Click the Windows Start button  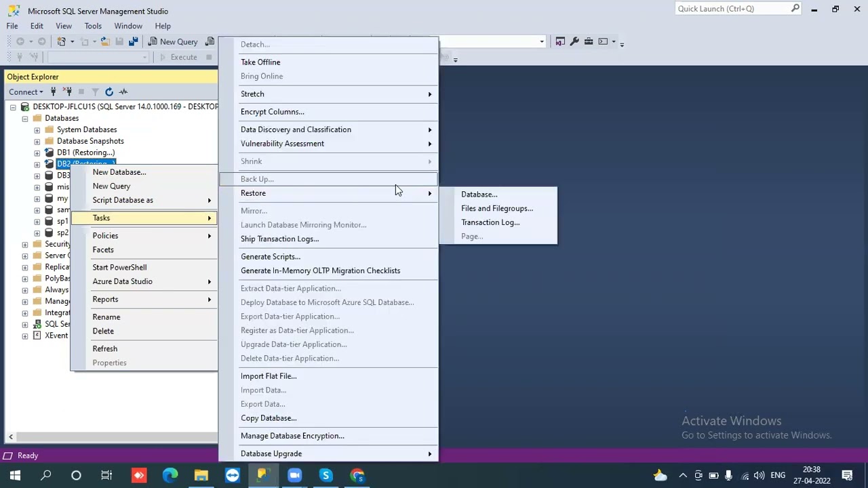[15, 475]
